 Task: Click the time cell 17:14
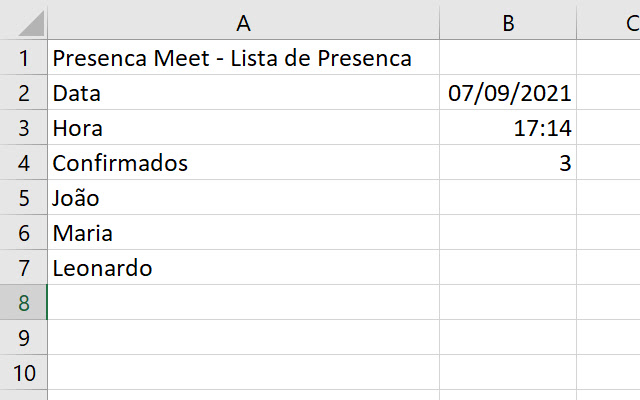[508, 129]
